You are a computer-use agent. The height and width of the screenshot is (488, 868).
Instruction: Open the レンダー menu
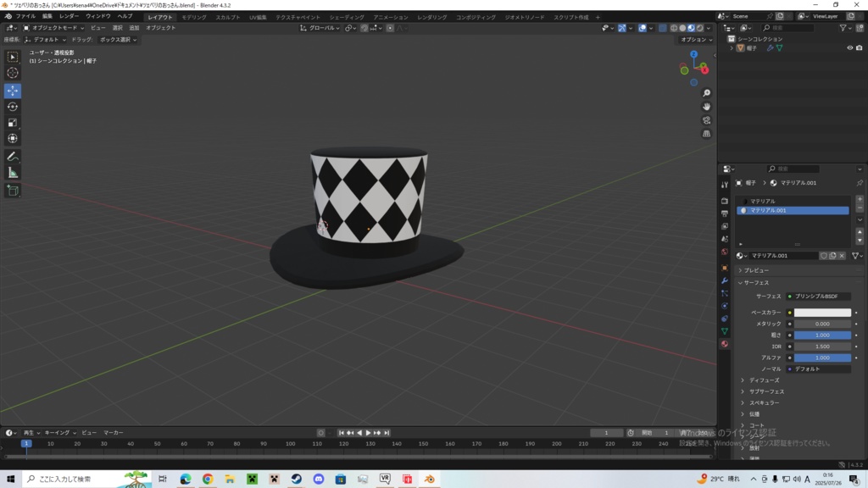point(69,17)
